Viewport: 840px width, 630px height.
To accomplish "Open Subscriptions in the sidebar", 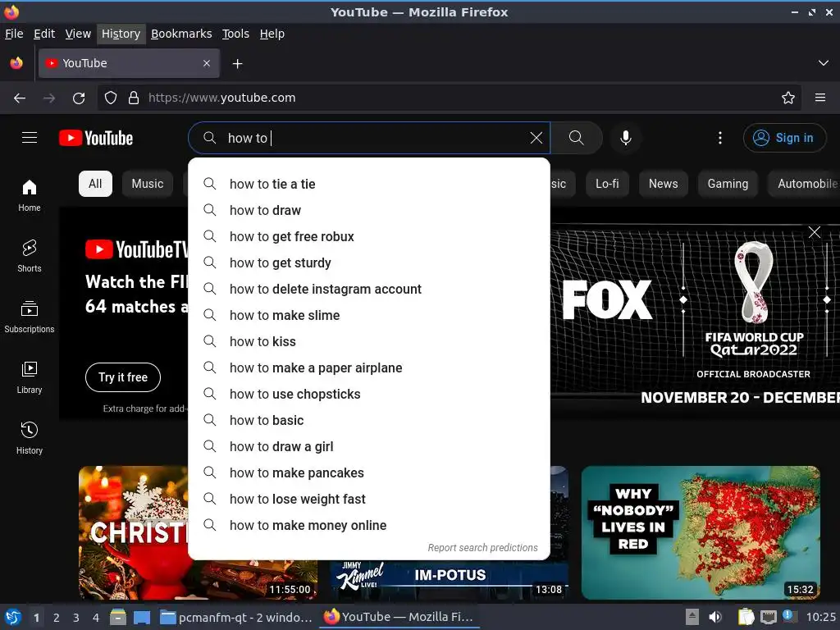I will click(x=30, y=317).
